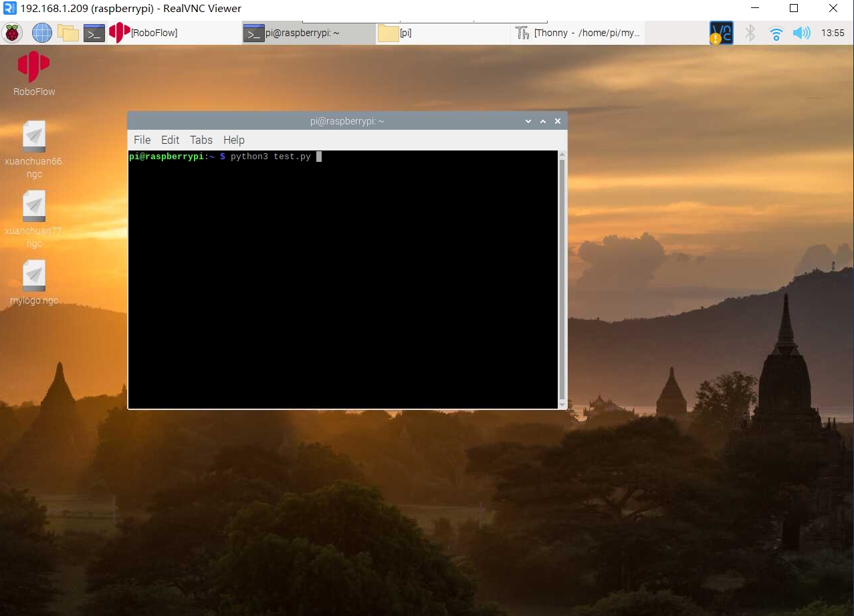Switch to the [pi] folder taskbar window

click(x=441, y=33)
